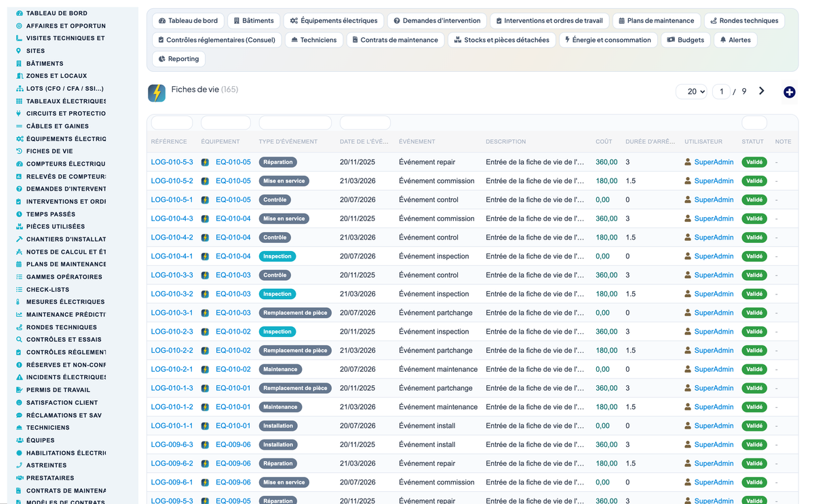Click the Date de l'événement filter field
This screenshot has width=814, height=504.
365,123
